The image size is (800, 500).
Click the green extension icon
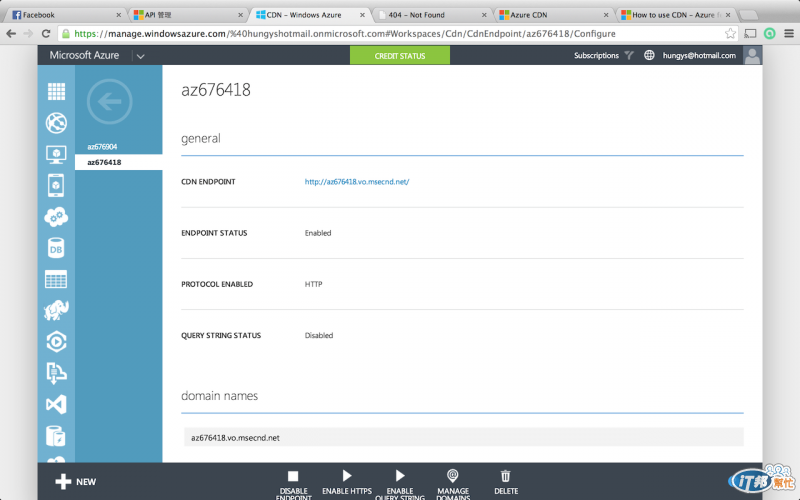(x=769, y=34)
